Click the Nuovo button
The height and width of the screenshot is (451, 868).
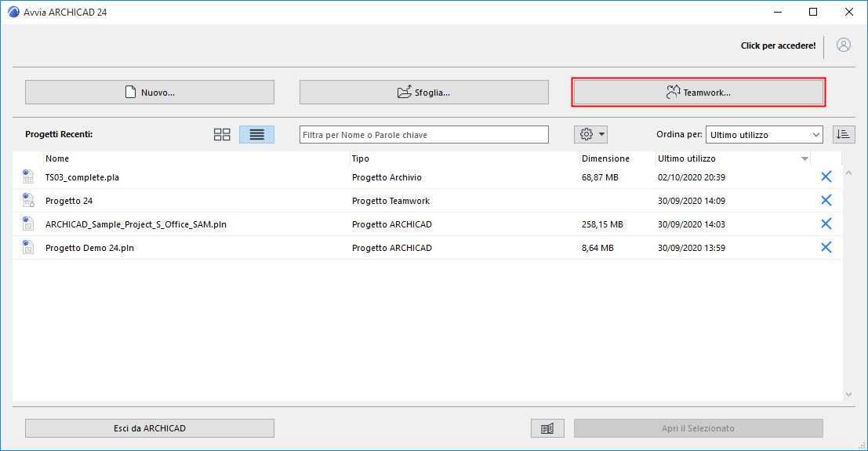(x=150, y=92)
